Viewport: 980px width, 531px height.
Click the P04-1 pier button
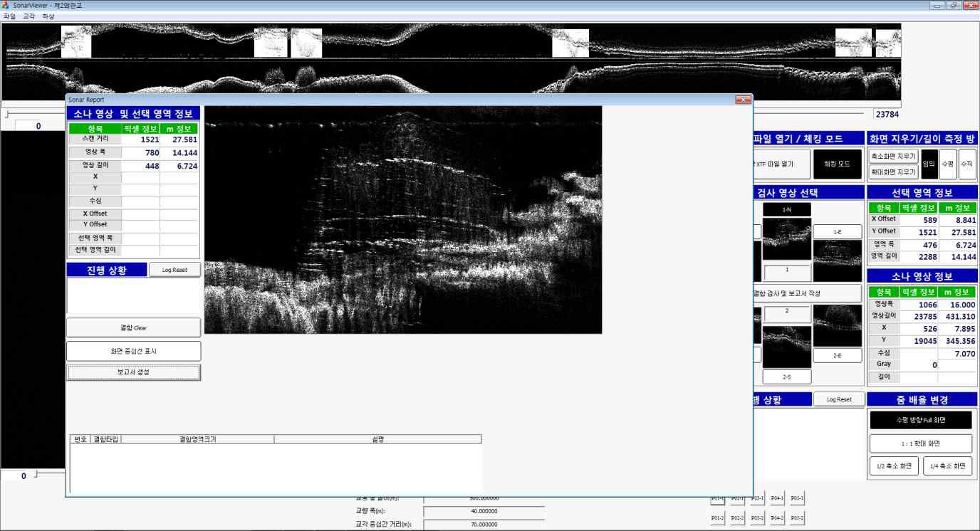(777, 498)
